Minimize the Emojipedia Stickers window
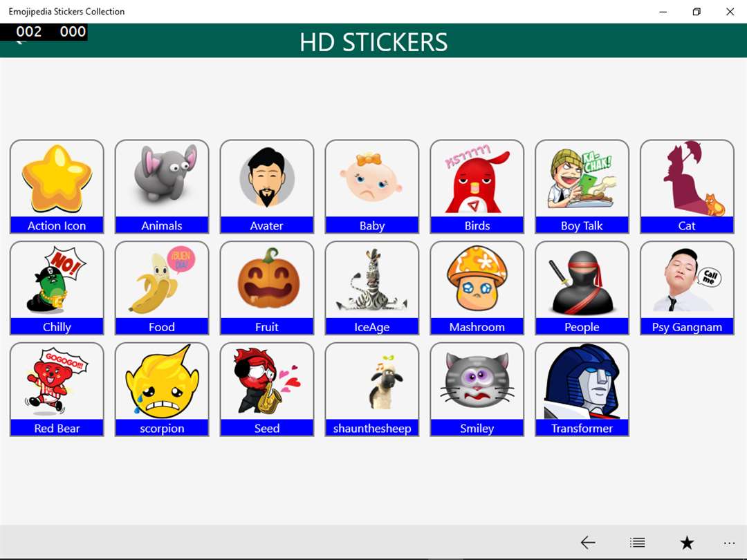 click(663, 12)
